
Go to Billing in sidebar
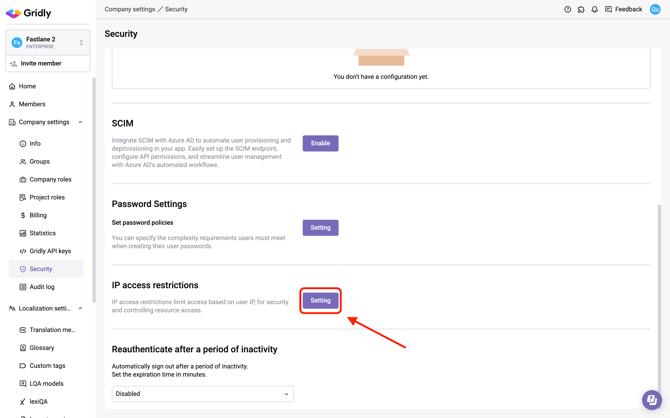click(x=38, y=215)
